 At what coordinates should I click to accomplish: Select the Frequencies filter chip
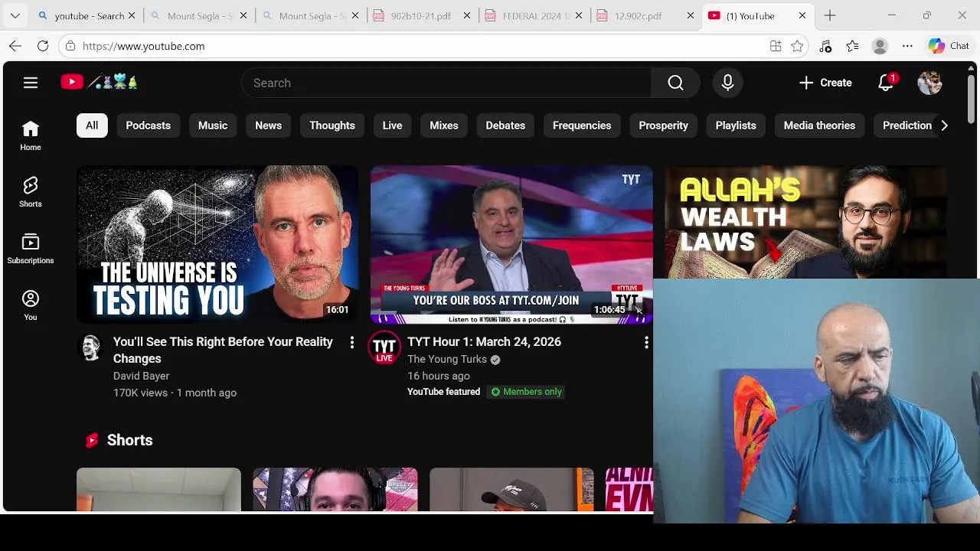click(582, 126)
